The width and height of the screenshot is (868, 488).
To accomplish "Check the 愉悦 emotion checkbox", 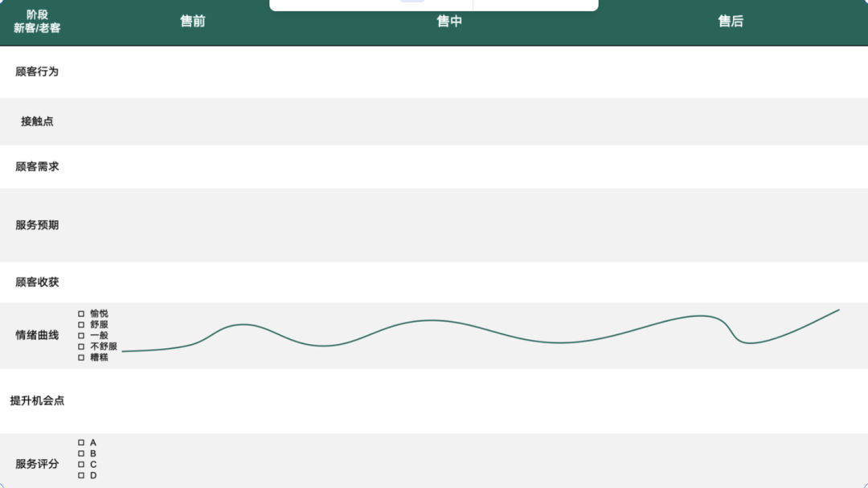I will [x=81, y=314].
